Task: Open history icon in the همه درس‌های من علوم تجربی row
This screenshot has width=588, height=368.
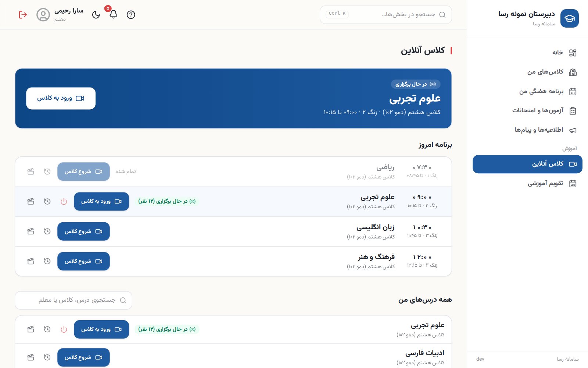Action: (x=47, y=329)
